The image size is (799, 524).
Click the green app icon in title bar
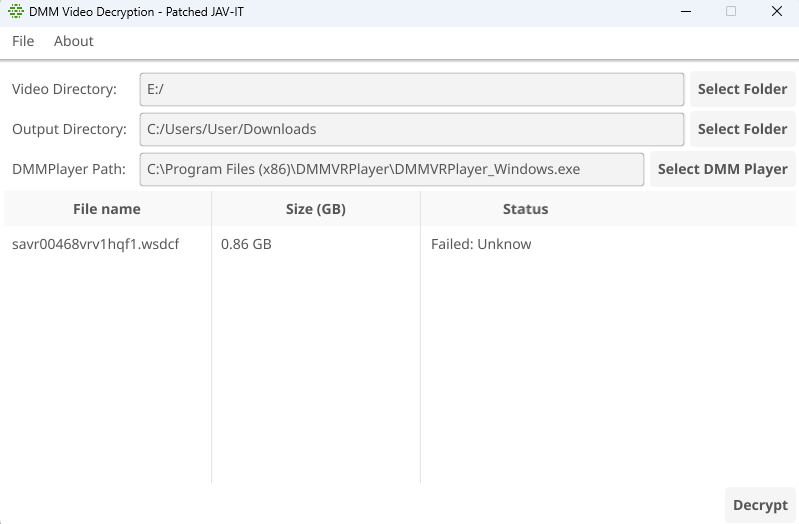(16, 11)
